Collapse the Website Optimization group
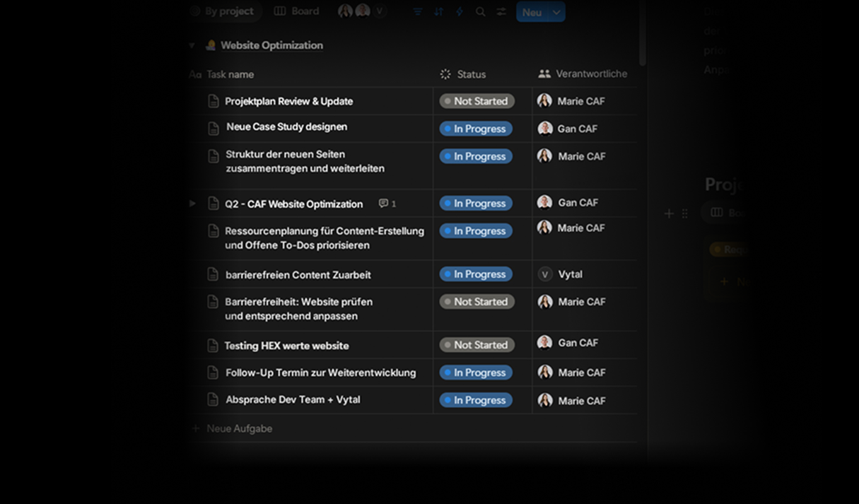Viewport: 859px width, 504px height. point(192,46)
